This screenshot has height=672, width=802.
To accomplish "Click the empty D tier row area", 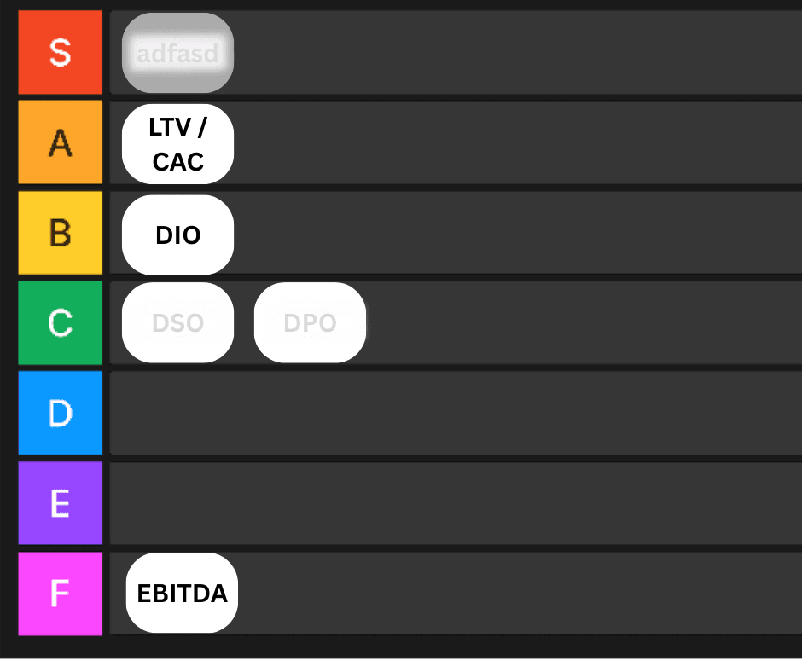I will tap(456, 414).
